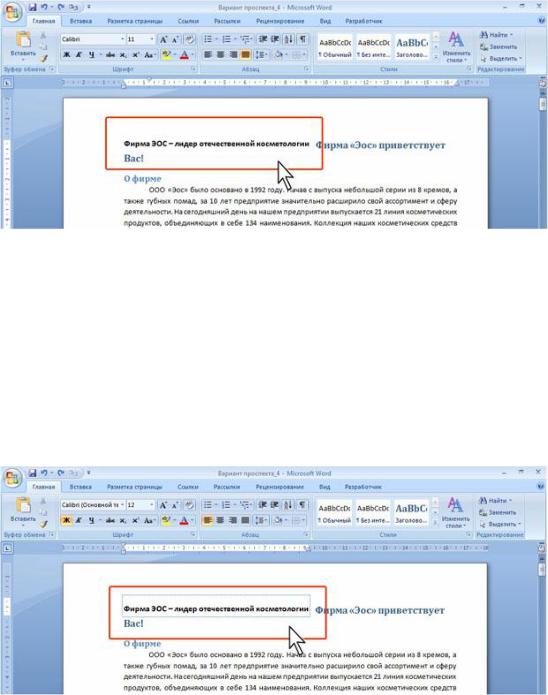Center text in the lower window ribbon

(220, 520)
